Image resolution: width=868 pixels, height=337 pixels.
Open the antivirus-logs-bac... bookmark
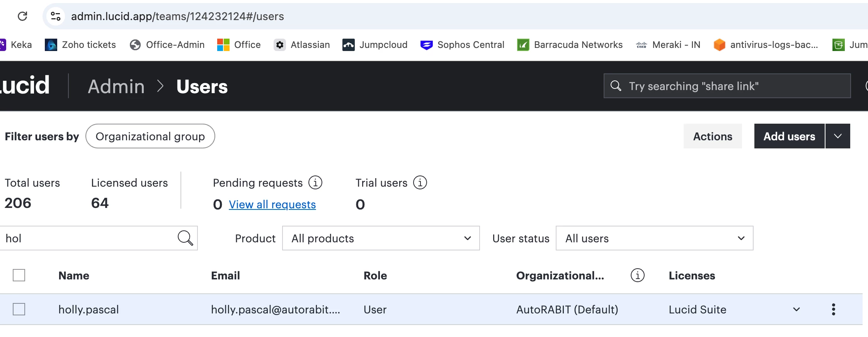[x=766, y=45]
